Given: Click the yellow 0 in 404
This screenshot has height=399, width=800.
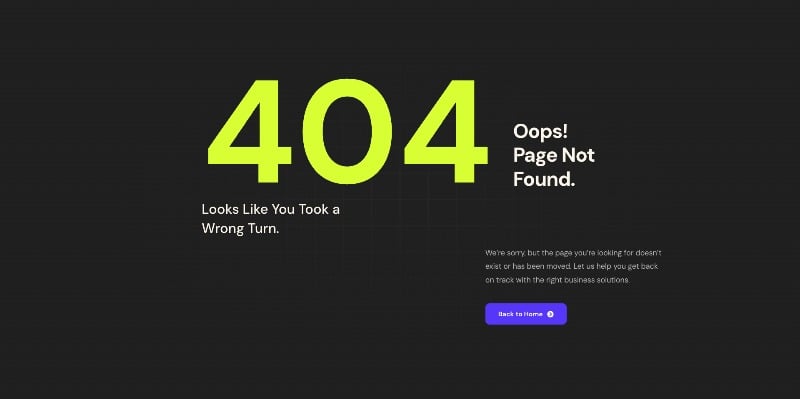Looking at the screenshot, I should point(347,131).
